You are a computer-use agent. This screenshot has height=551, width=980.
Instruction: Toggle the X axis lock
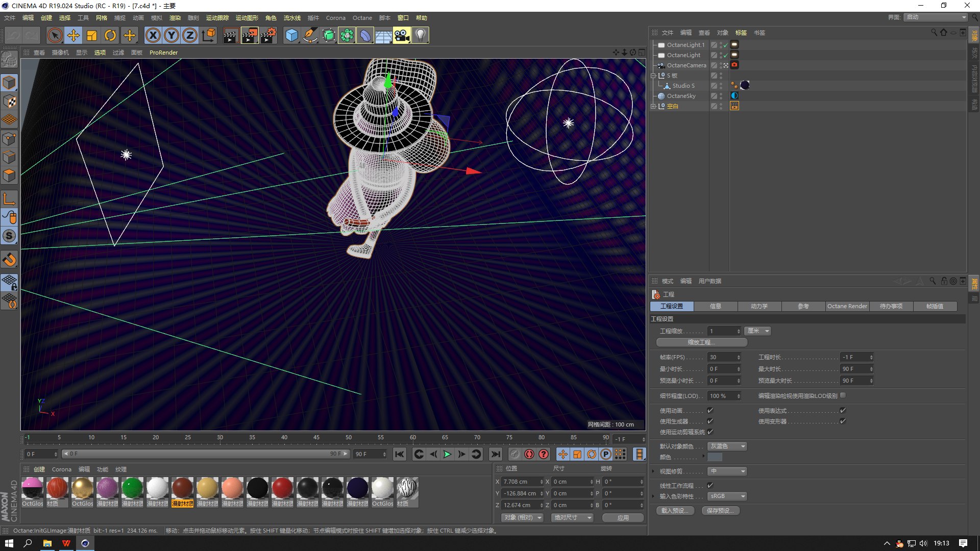pyautogui.click(x=153, y=35)
